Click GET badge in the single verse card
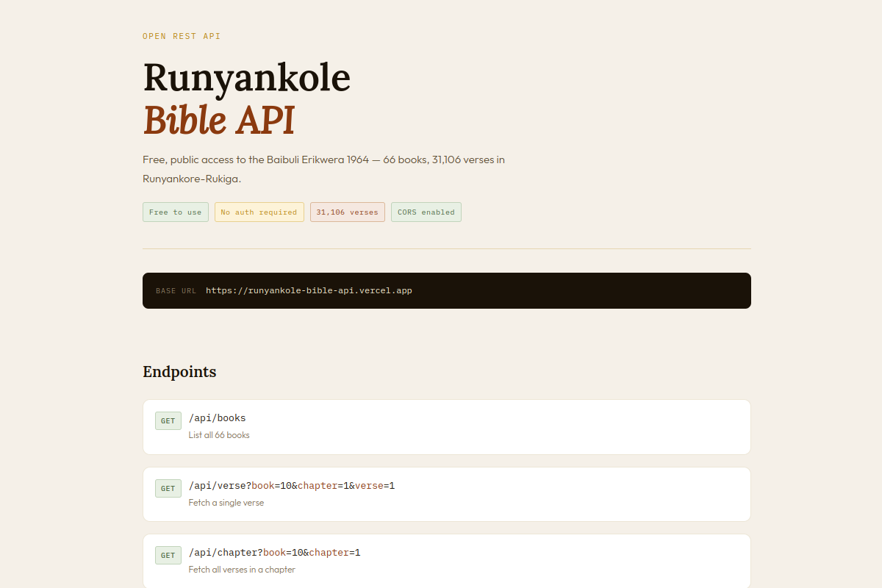882x588 pixels. pyautogui.click(x=168, y=488)
